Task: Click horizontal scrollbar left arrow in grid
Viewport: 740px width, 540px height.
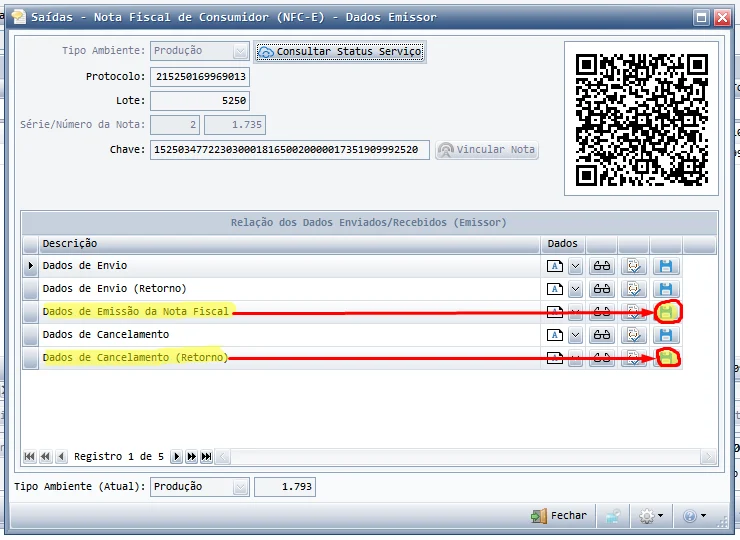Action: point(223,456)
